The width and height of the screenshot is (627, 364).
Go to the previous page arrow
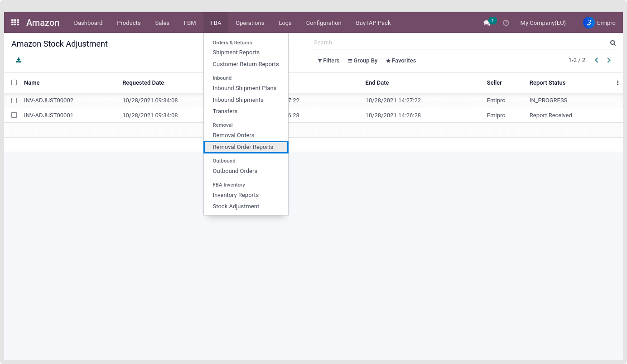596,60
